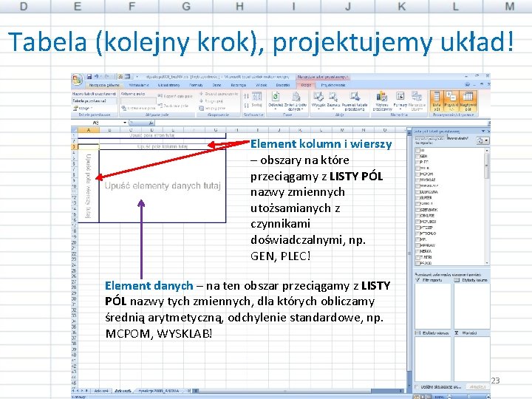This screenshot has height=399, width=532.
Task: Click the help icon in ribbon corner
Action: [x=467, y=84]
